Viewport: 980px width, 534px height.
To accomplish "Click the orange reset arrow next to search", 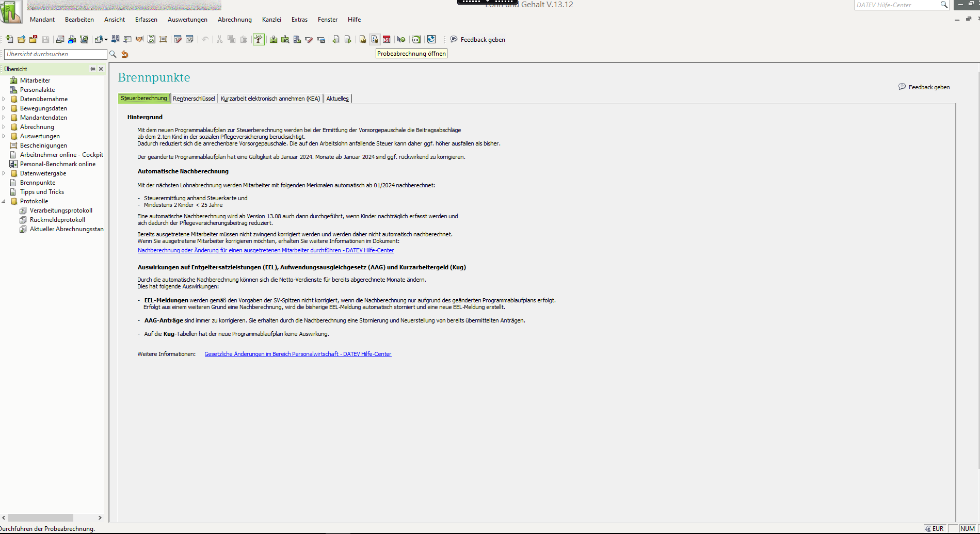I will click(125, 54).
